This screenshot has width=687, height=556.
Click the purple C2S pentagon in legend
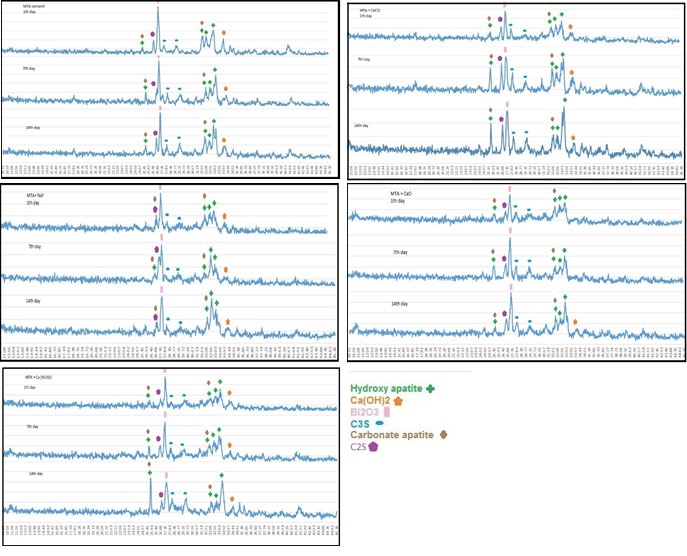click(x=373, y=447)
